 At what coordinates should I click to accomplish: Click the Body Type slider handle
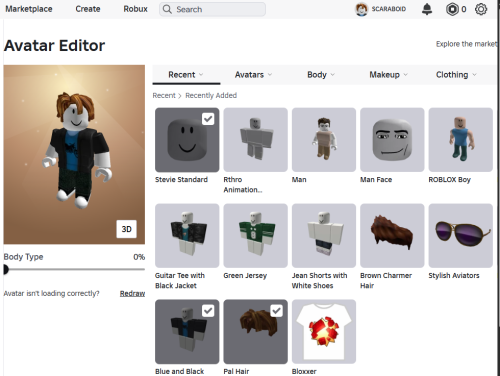coord(6,269)
